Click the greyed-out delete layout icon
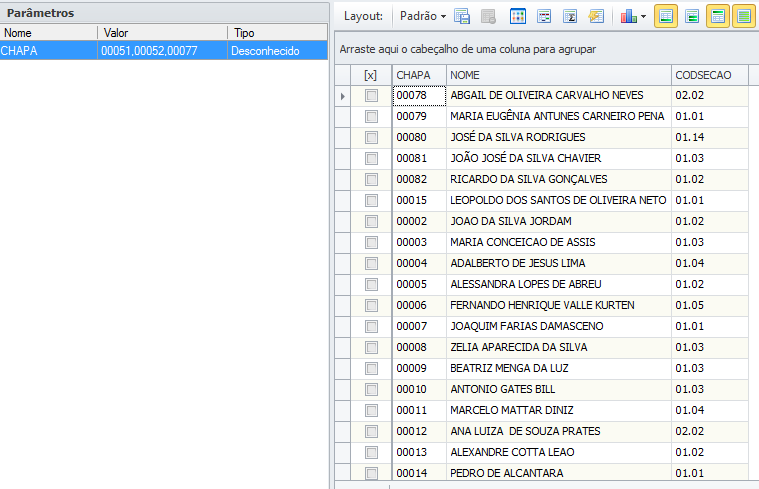The image size is (759, 489). (488, 16)
